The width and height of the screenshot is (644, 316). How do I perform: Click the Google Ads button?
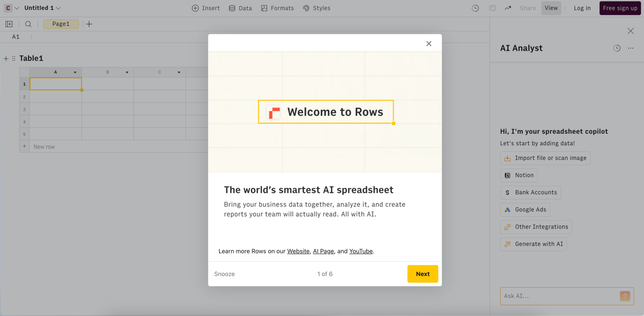[x=525, y=210]
